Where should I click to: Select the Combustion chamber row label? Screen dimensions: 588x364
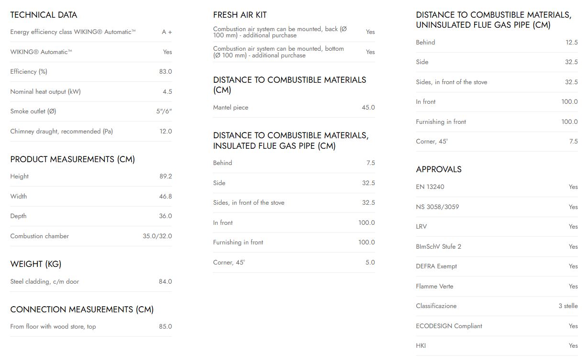39,236
